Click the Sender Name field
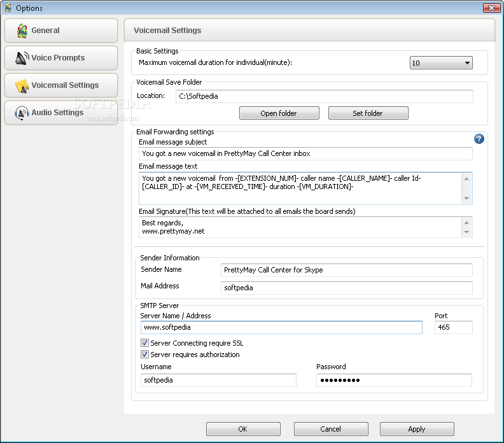Image resolution: width=504 pixels, height=443 pixels. point(346,270)
